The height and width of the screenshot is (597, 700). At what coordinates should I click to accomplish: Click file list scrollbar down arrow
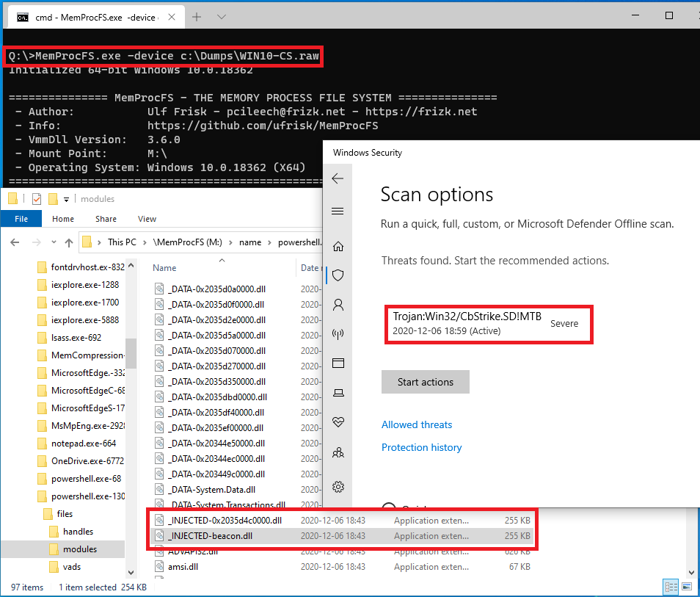pos(691,573)
